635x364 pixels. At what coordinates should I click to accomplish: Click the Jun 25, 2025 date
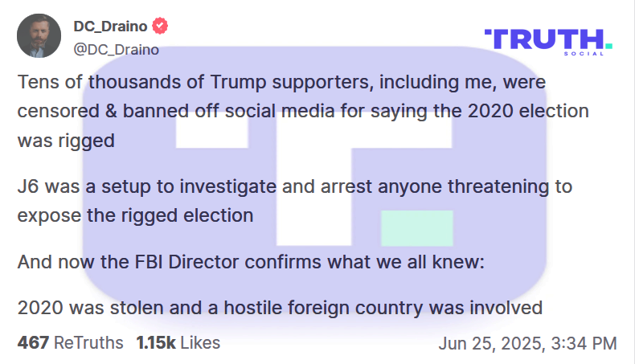[493, 344]
